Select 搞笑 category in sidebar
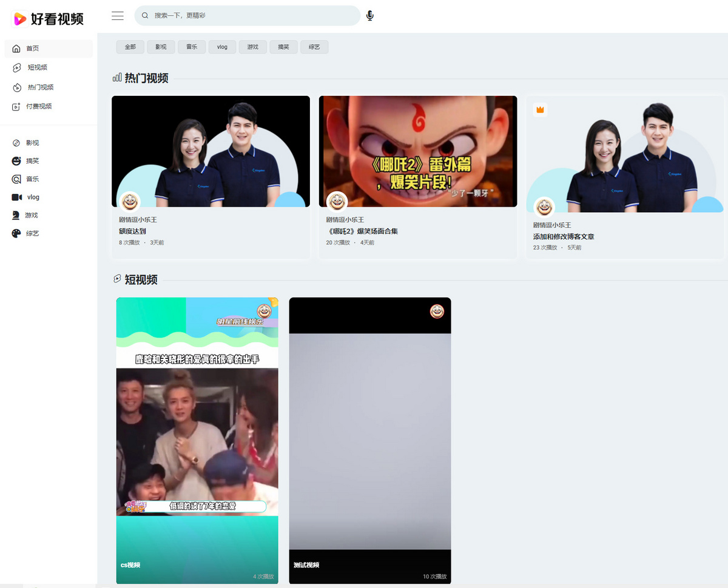 pyautogui.click(x=32, y=161)
